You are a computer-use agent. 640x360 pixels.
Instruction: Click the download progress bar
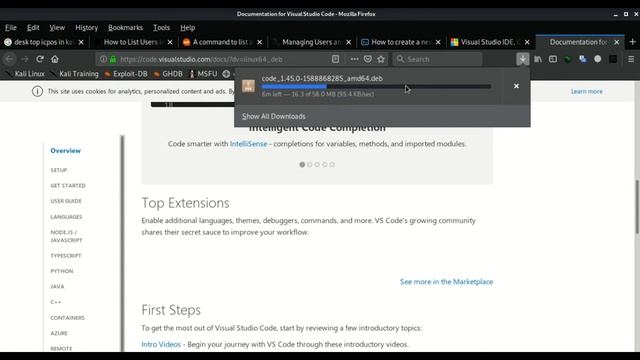click(376, 87)
